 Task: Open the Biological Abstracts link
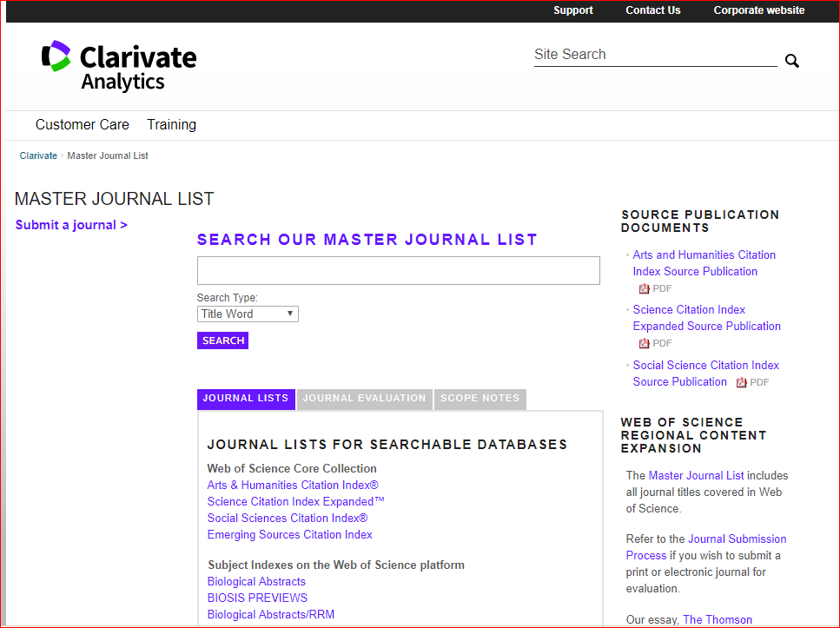coord(256,582)
